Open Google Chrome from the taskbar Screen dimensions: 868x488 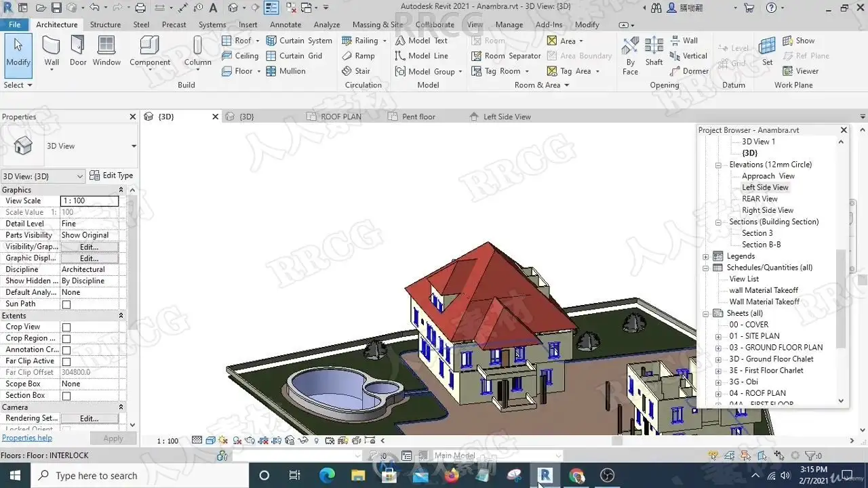[x=576, y=476]
